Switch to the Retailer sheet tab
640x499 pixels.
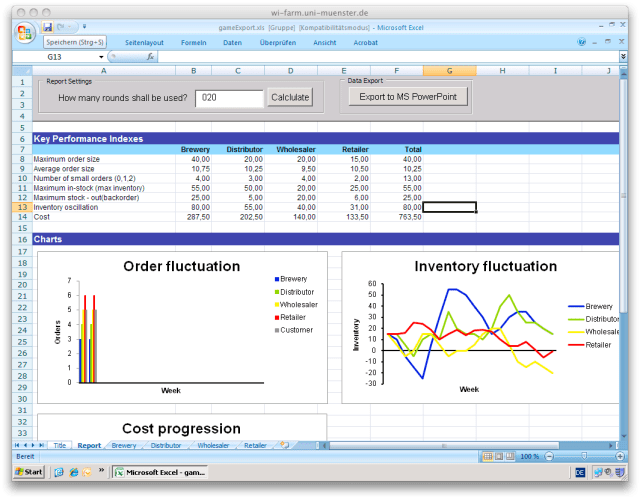[x=255, y=446]
